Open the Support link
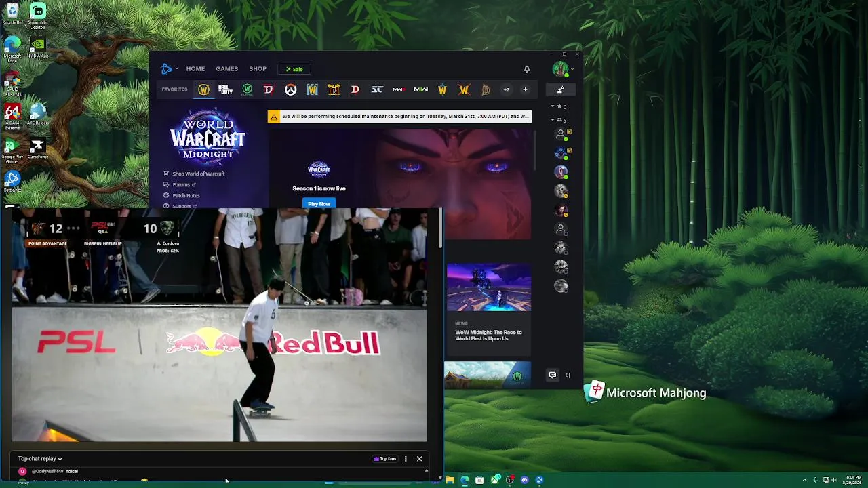The height and width of the screenshot is (488, 868). (180, 205)
